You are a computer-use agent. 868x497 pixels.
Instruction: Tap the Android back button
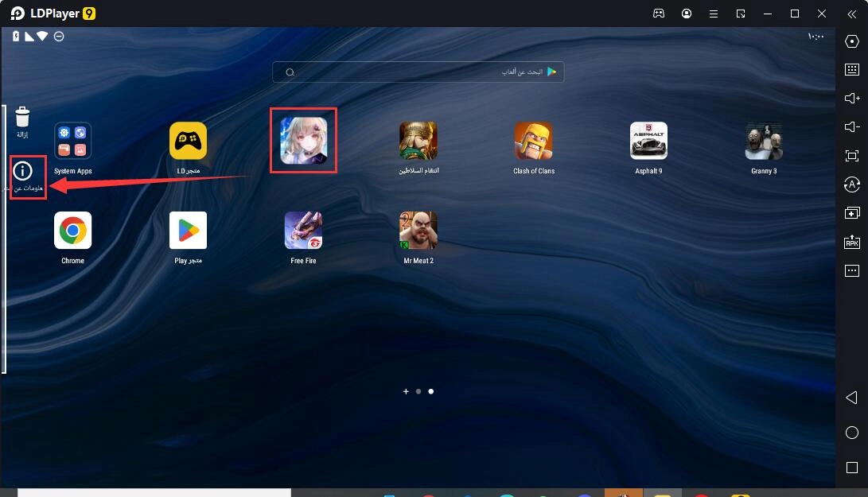[852, 398]
